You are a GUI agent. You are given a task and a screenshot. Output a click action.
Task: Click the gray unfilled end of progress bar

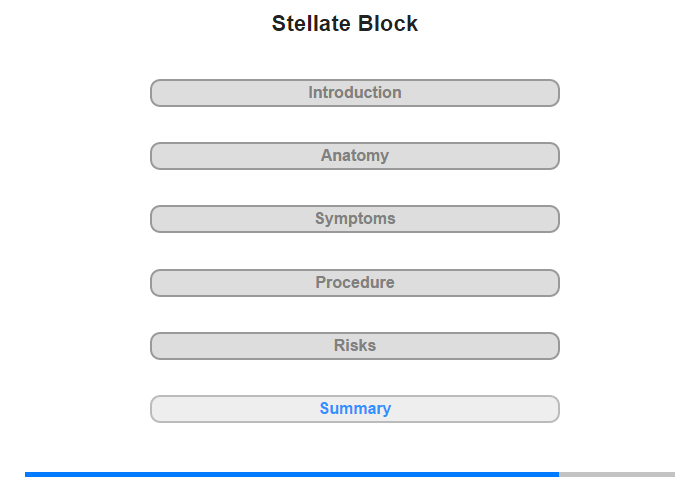(x=617, y=474)
